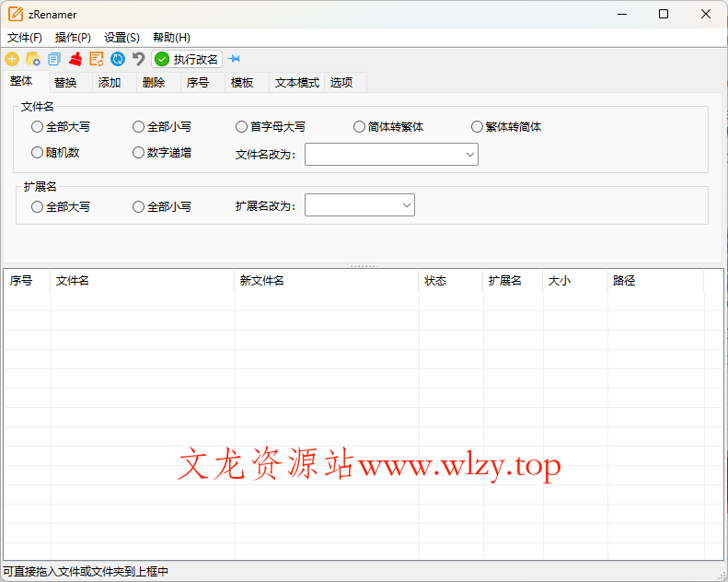Clear the list with the red broom icon

75,59
